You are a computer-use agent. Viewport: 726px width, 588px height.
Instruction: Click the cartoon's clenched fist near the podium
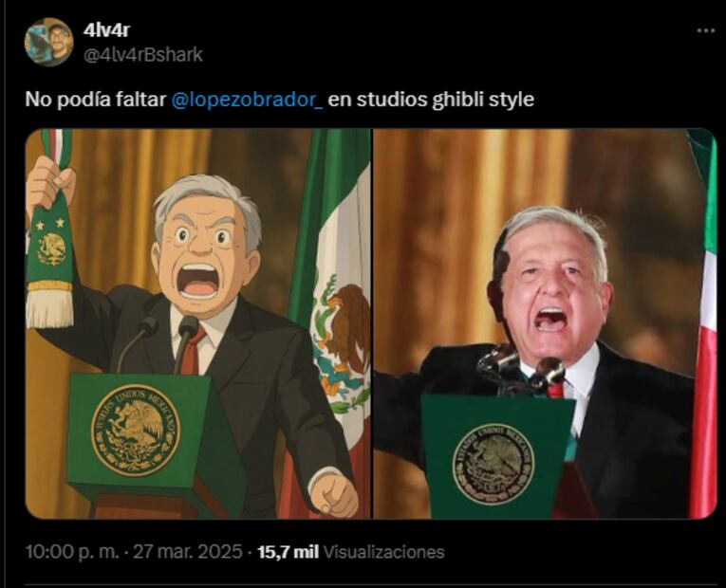[333, 493]
